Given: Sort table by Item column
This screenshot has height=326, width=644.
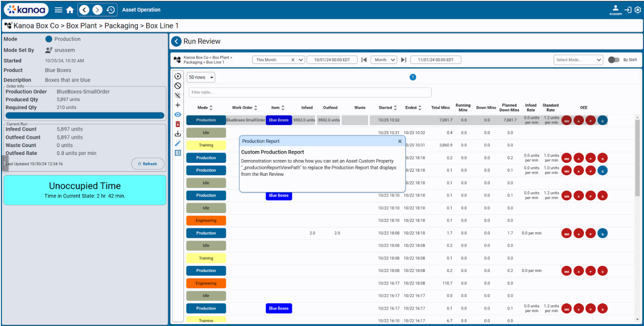Looking at the screenshot, I should point(278,108).
